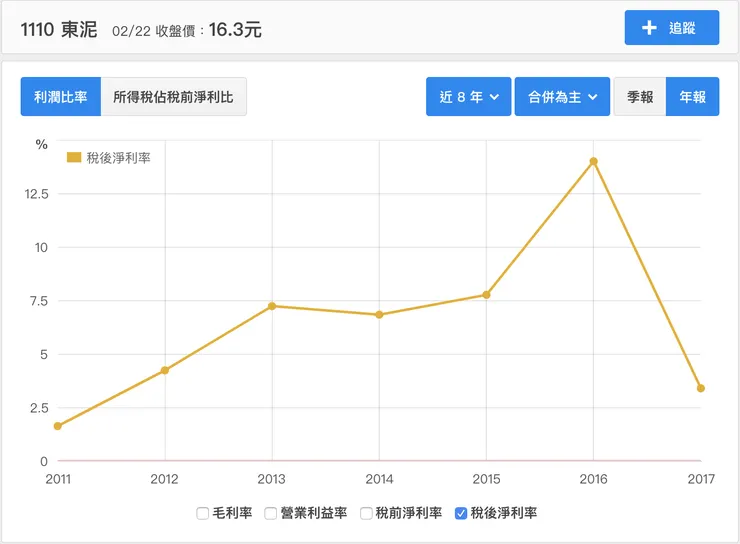The image size is (740, 544).
Task: Expand the 合併為主 dropdown
Action: 562,97
